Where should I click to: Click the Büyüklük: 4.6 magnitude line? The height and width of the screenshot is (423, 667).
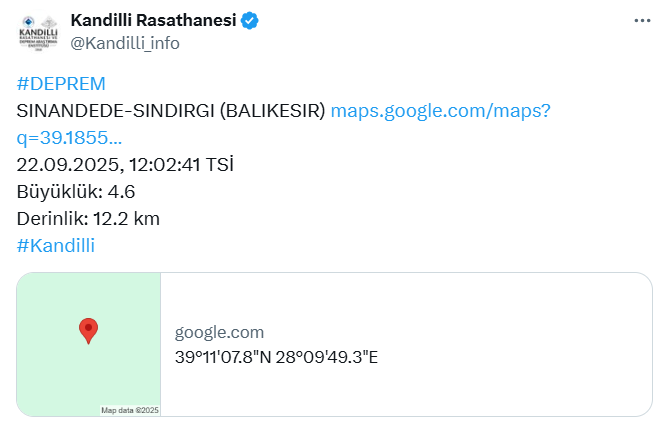[x=76, y=192]
